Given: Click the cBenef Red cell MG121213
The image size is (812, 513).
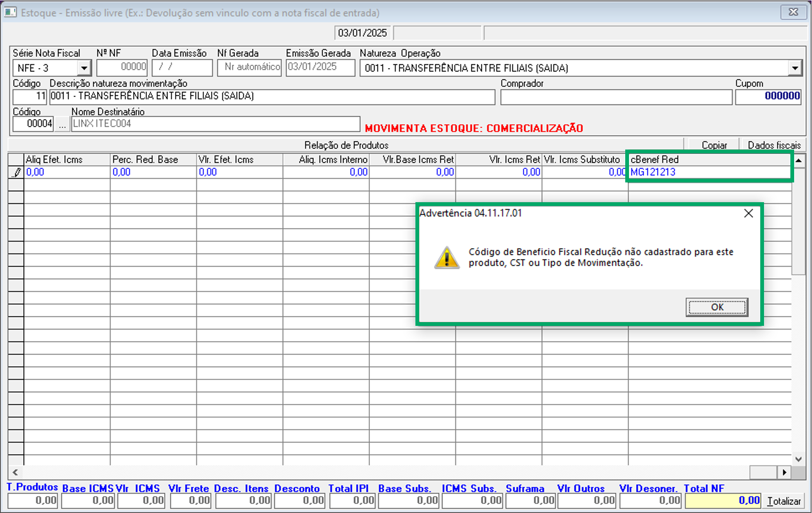Looking at the screenshot, I should point(709,172).
